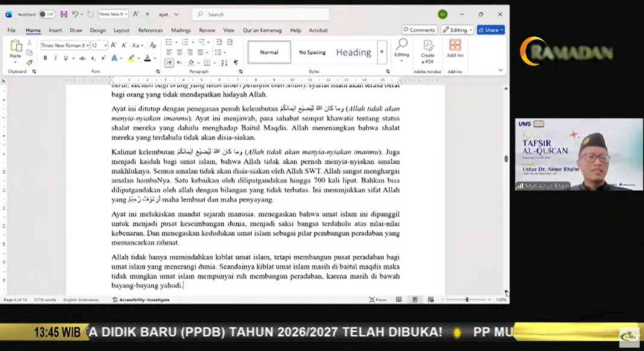Screen dimensions: 644x351
Task: Click the Undo arrow icon
Action: point(75,14)
